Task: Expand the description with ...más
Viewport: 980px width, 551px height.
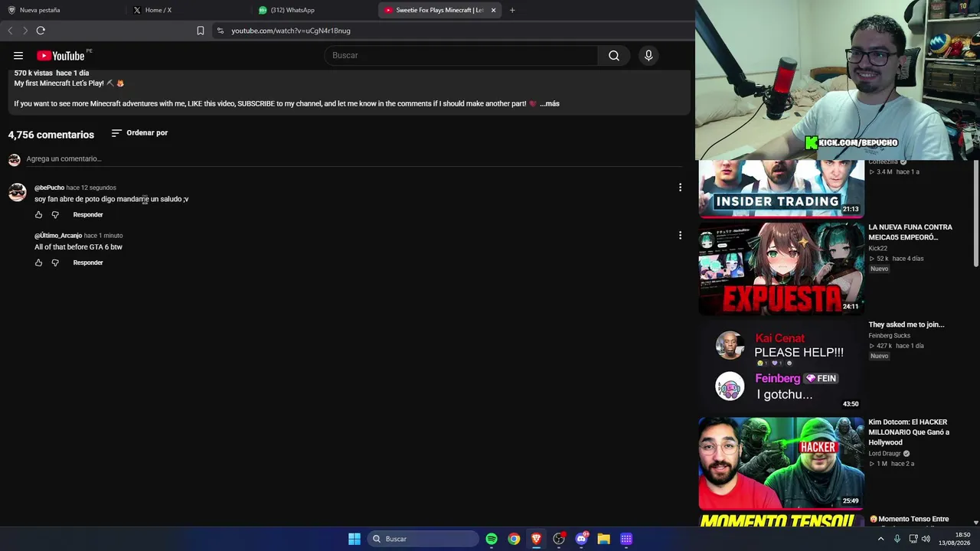Action: tap(550, 104)
